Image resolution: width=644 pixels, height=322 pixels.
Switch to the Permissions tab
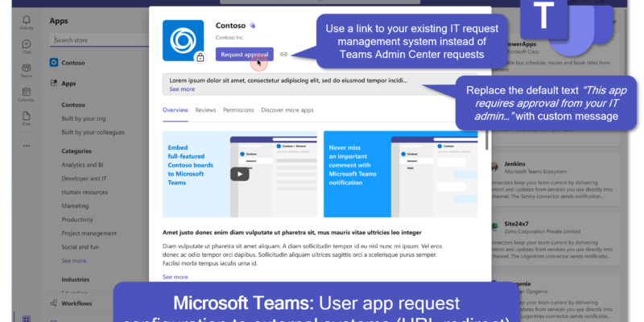(x=238, y=110)
